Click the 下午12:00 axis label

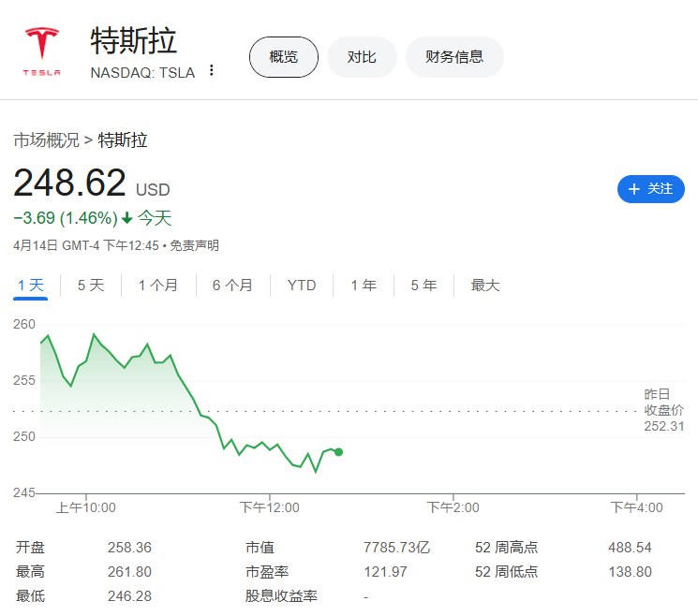[269, 507]
